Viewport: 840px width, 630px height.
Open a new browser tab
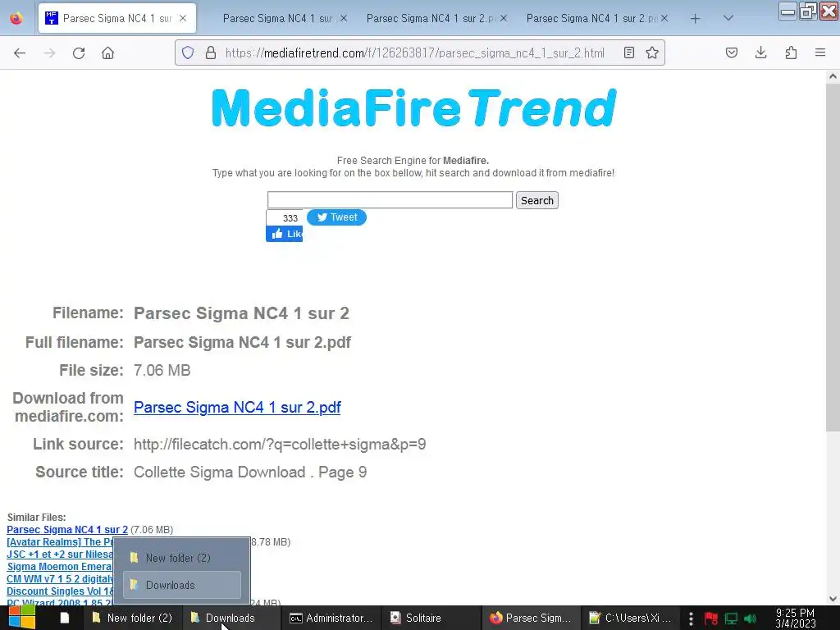(696, 19)
